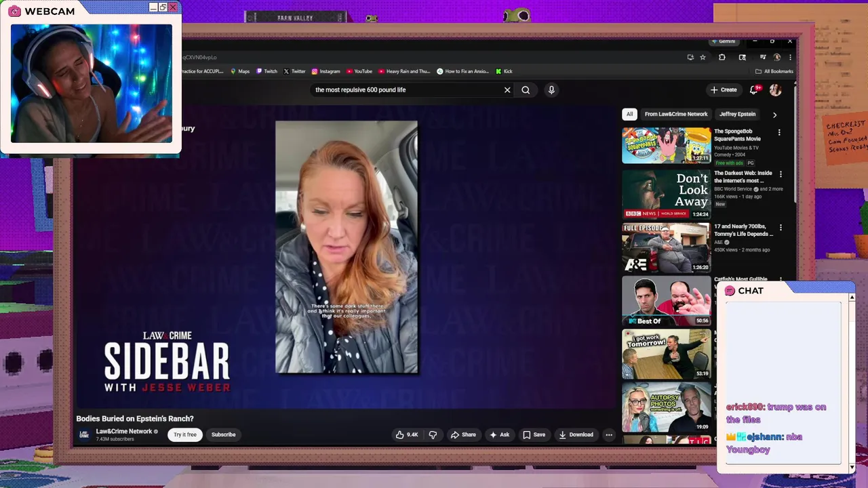
Task: Click the CHAT scrollbar down arrow
Action: (852, 467)
